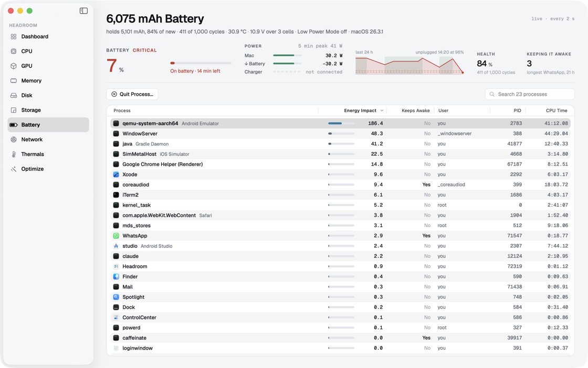This screenshot has height=368, width=588.
Task: Click the Spotlight app icon
Action: 116,297
